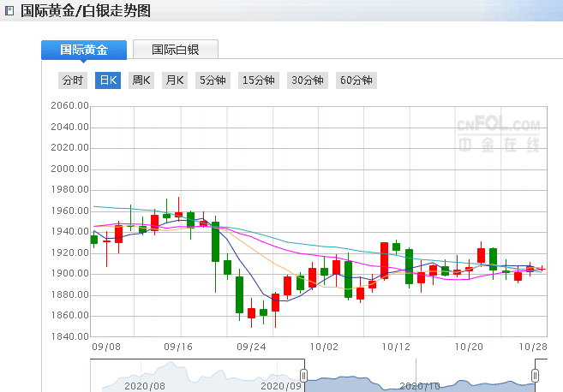This screenshot has width=563, height=392.
Task: Click the header icon beside 国际黄金/白银走势图
Action: point(9,11)
